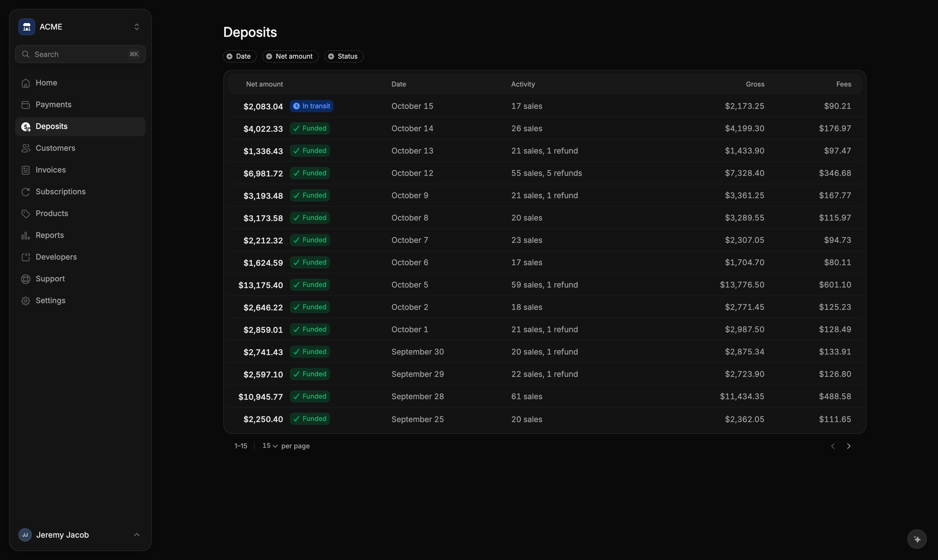Click the JJ user avatar

[x=25, y=535]
